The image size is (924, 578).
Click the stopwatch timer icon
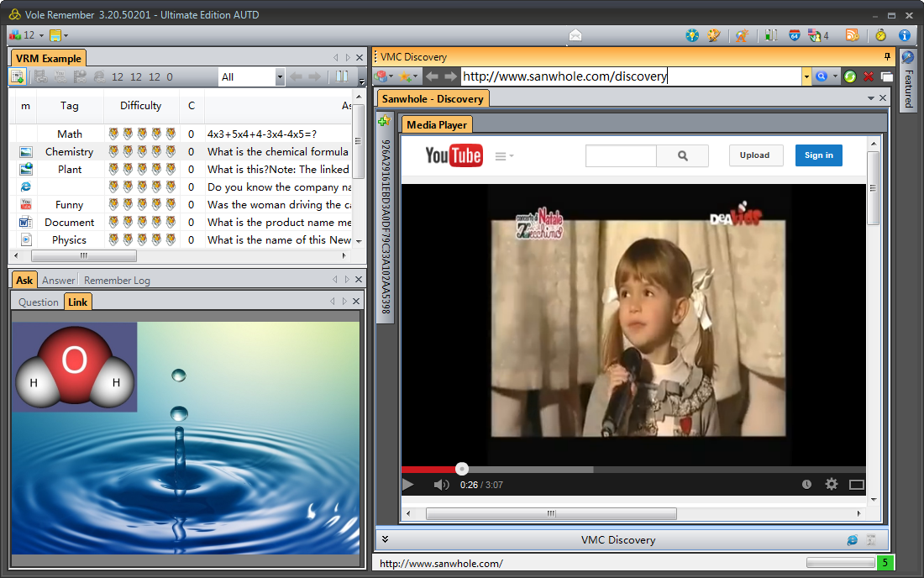tap(881, 35)
